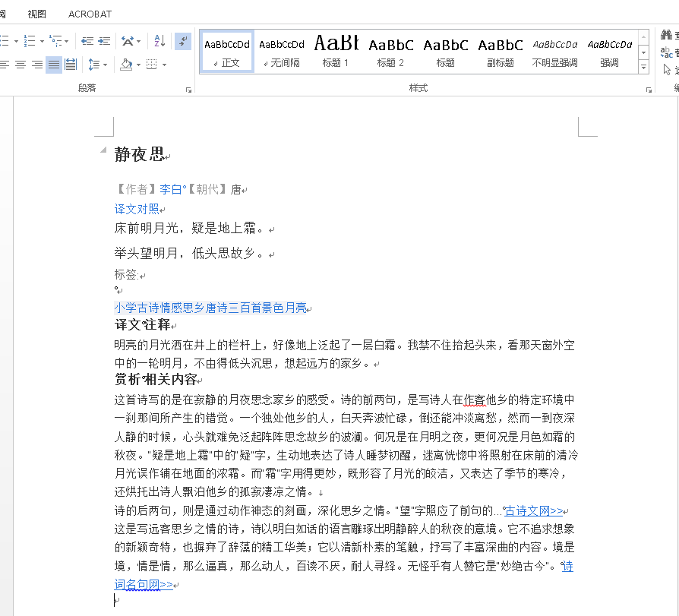Click the 小学古诗情感思乡 tags link

pos(210,308)
